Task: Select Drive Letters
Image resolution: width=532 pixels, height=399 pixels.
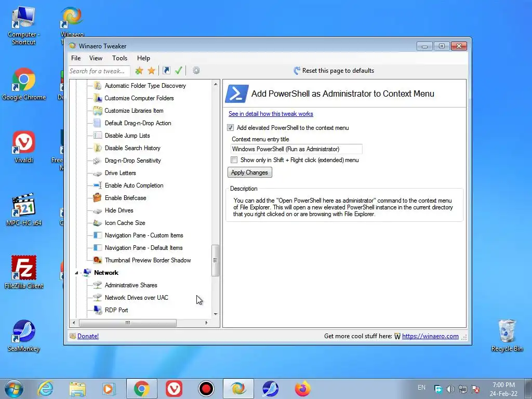Action: click(120, 173)
